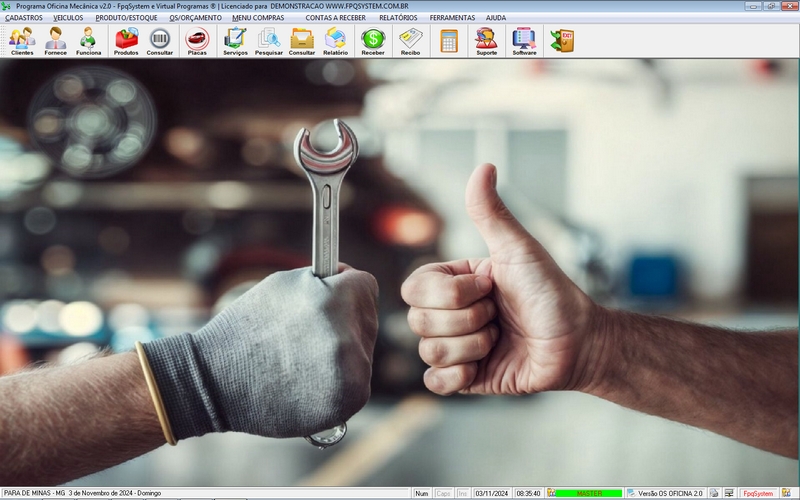Open the MENU COMPRAS menu
Viewport: 800px width, 500px height.
click(x=258, y=18)
